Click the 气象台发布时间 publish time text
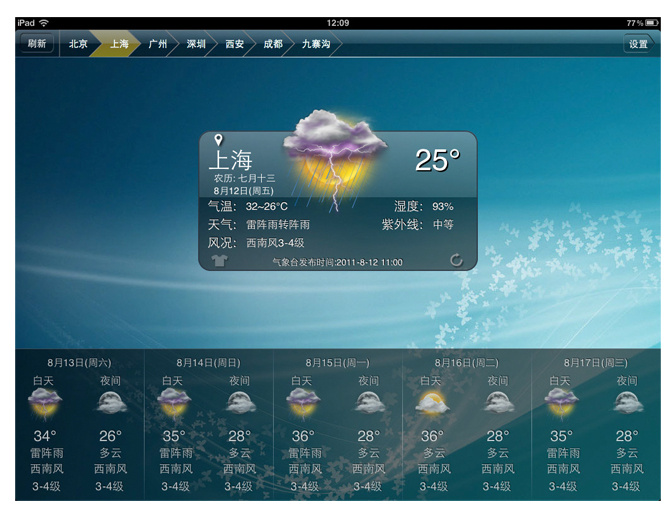 [x=338, y=262]
